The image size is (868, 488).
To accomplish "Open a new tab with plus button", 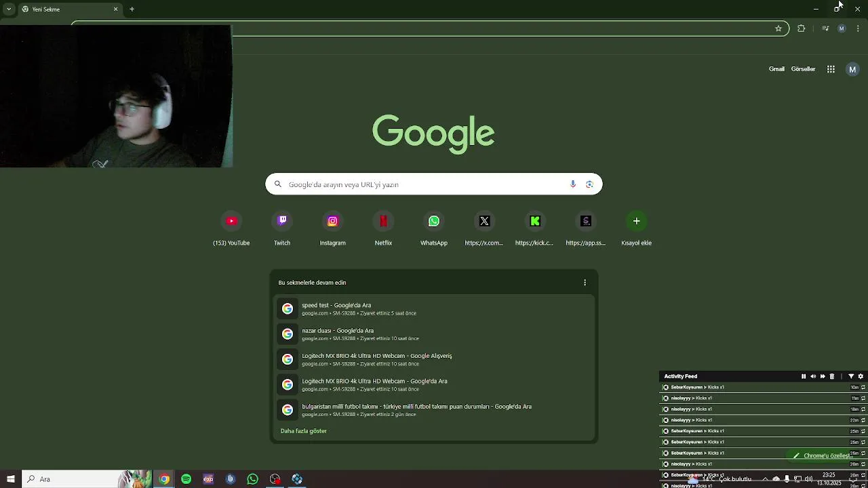I will pyautogui.click(x=132, y=9).
